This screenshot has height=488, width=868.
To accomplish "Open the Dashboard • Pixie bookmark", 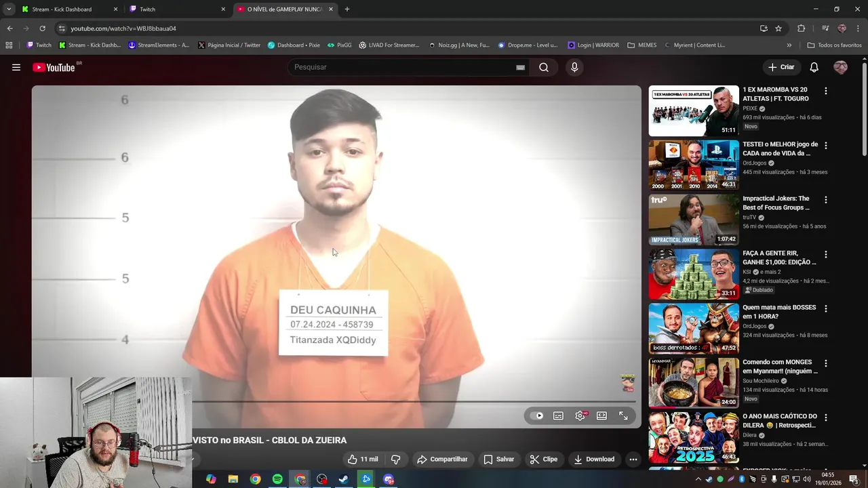I will (x=294, y=45).
